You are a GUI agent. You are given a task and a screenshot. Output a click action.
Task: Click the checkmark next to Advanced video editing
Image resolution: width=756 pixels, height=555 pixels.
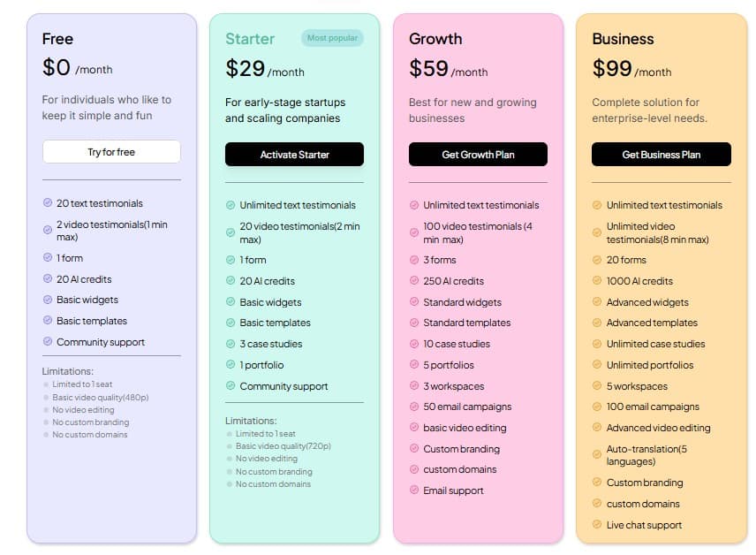coord(596,428)
